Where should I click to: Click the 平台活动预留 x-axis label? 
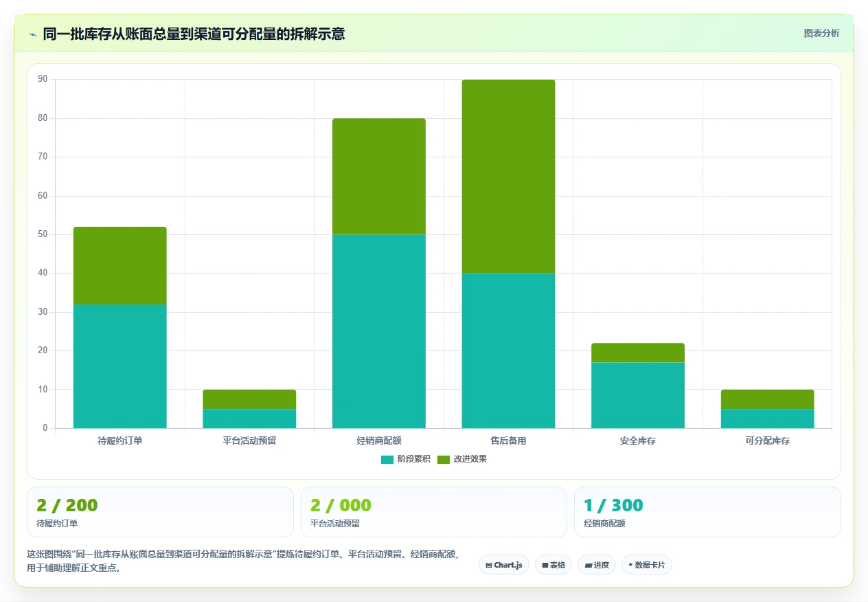tap(249, 441)
